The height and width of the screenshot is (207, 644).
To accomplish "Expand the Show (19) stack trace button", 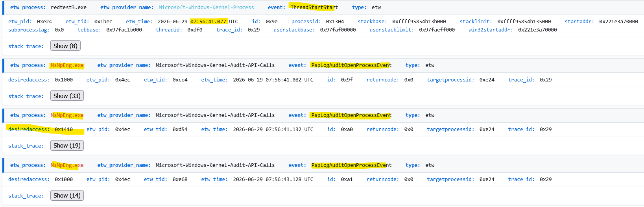I will tap(67, 145).
